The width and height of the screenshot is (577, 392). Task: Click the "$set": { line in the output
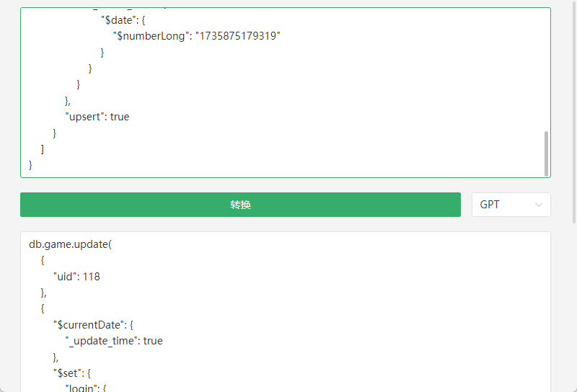pos(72,373)
